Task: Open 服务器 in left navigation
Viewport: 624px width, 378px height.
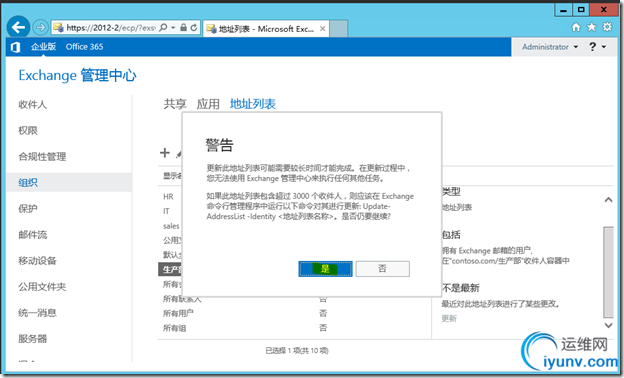Action: click(x=33, y=339)
